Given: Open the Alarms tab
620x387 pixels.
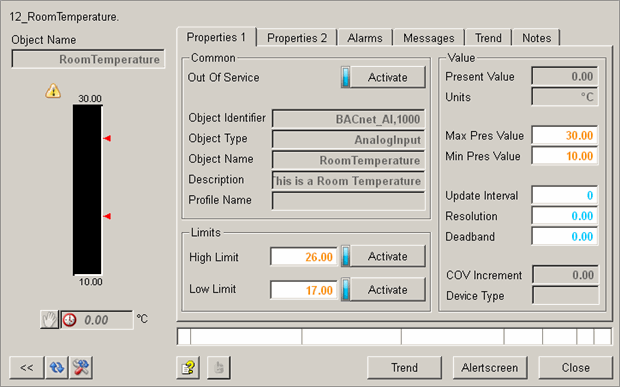Looking at the screenshot, I should (x=365, y=38).
